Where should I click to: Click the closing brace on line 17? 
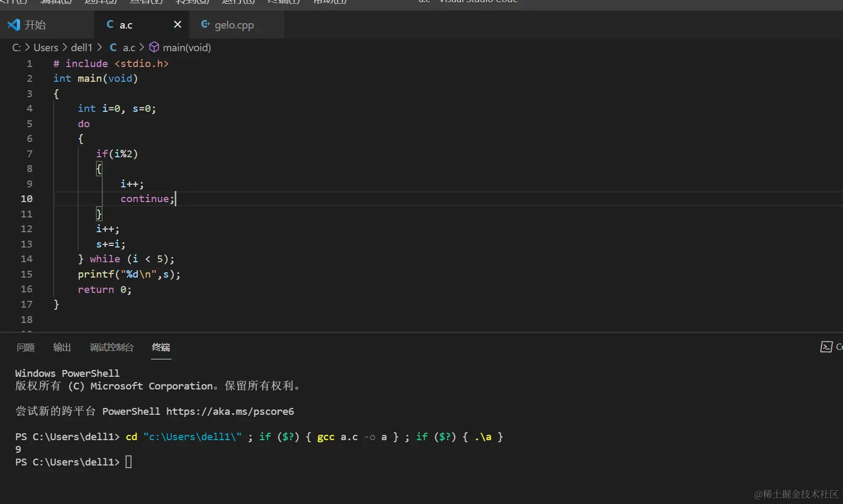(56, 305)
